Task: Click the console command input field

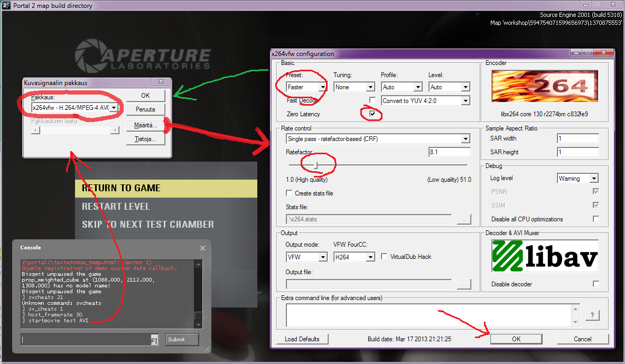Action: (86, 340)
